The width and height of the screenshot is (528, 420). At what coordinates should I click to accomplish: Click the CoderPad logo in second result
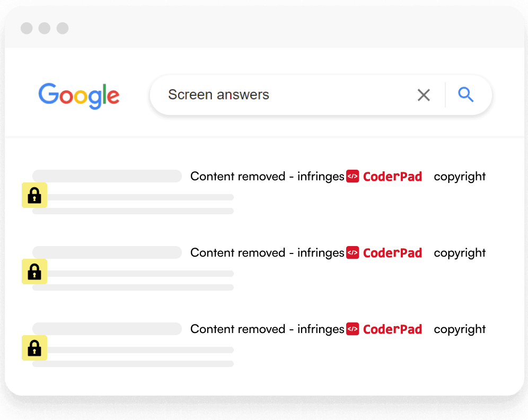384,253
